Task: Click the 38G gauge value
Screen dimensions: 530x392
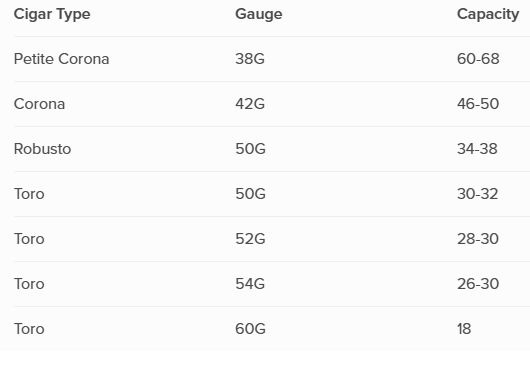Action: 250,59
